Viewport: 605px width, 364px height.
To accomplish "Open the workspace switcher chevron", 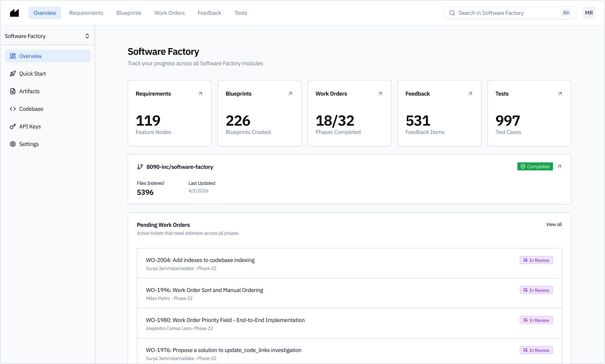I will point(87,36).
